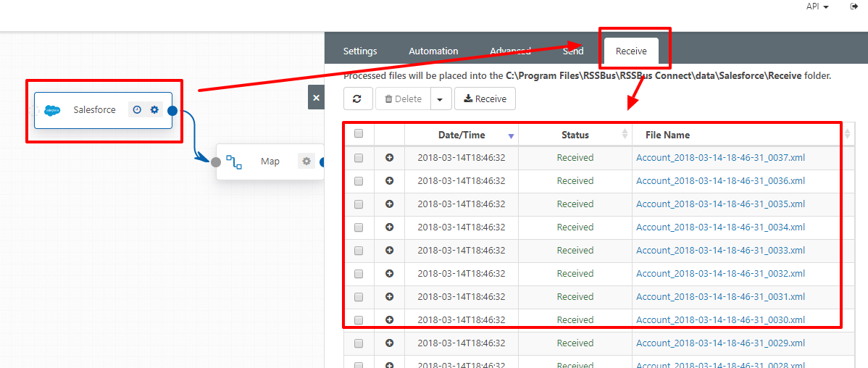Expand row details for Account file 0034

click(389, 227)
